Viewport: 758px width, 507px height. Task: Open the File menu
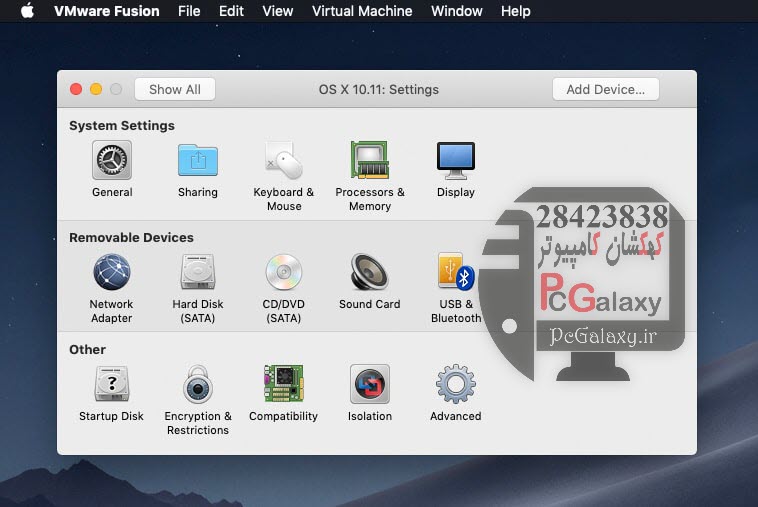pyautogui.click(x=189, y=11)
